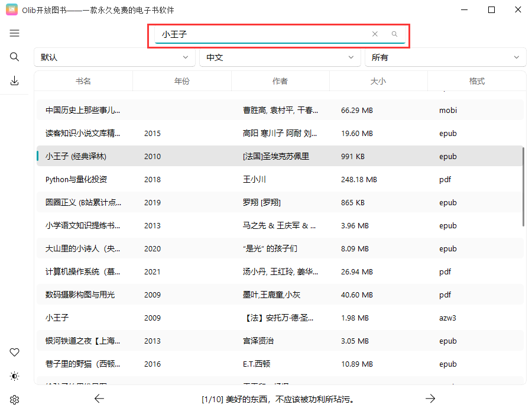Open the 所有 format filter dropdown
The width and height of the screenshot is (532, 414).
pyautogui.click(x=445, y=57)
